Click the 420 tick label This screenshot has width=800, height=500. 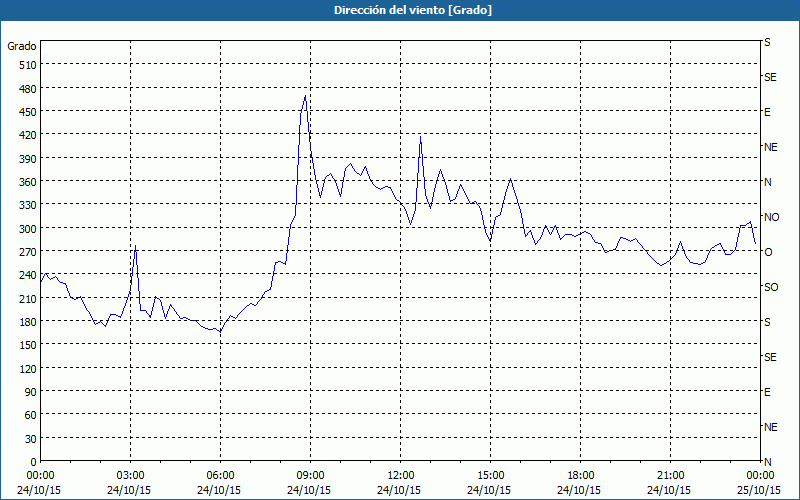click(x=28, y=135)
